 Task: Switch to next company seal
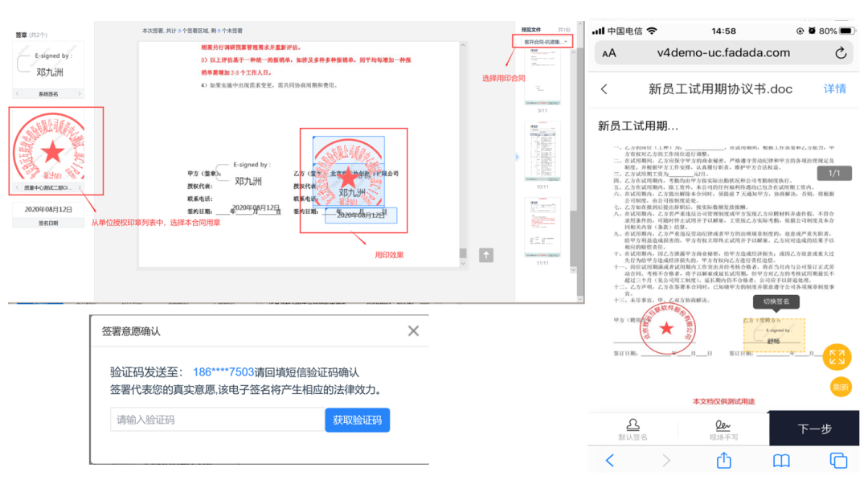point(80,187)
